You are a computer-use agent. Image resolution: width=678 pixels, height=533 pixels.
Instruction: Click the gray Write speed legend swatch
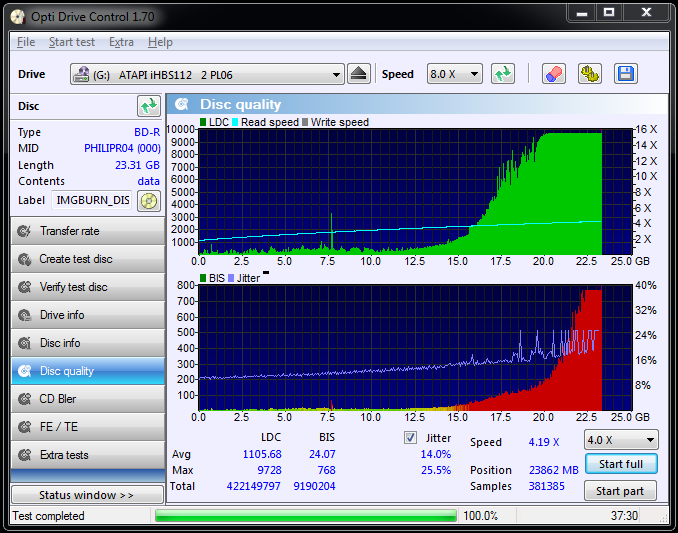(x=305, y=122)
